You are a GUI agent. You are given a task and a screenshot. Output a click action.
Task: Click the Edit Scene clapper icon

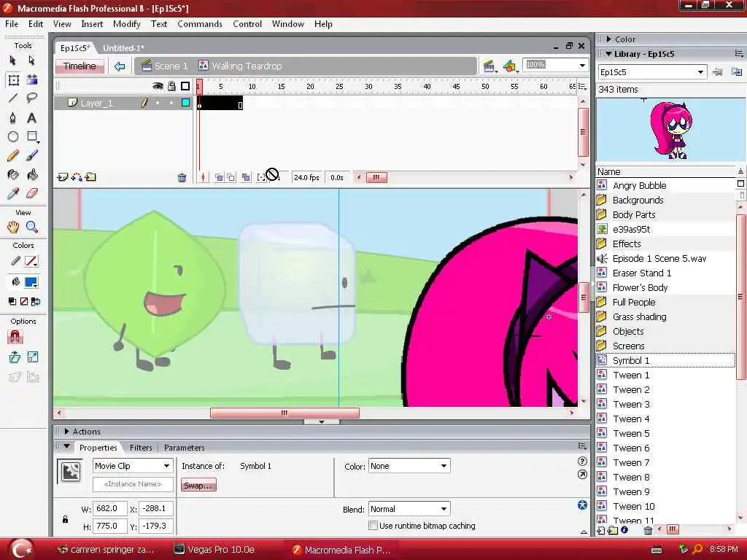(x=489, y=66)
